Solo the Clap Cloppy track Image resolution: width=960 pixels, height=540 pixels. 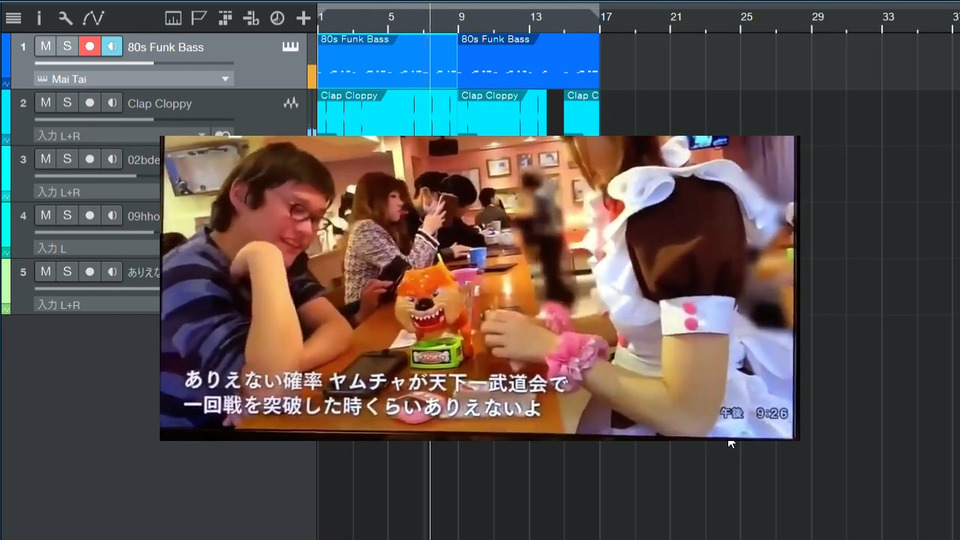67,103
